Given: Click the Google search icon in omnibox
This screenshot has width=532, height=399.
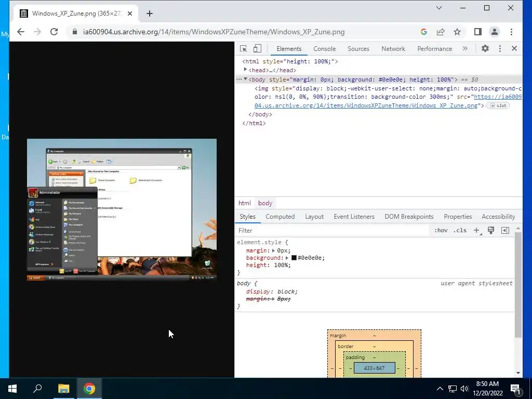Looking at the screenshot, I should click(424, 32).
